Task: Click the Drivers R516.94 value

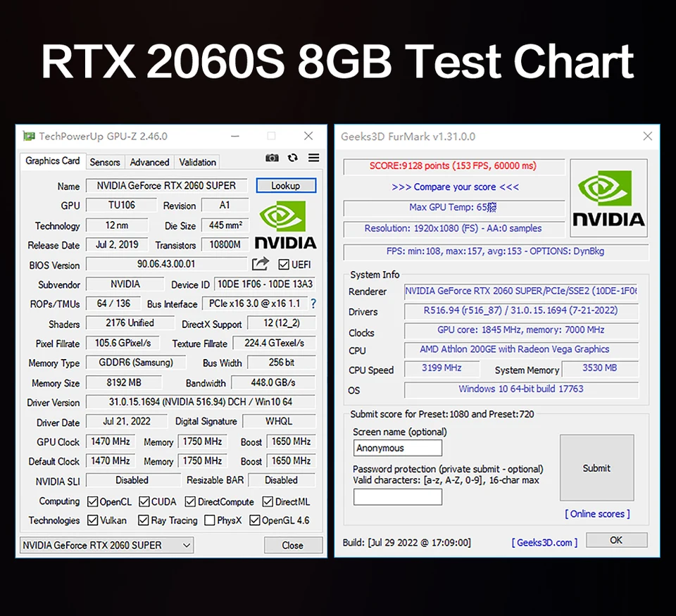Action: pyautogui.click(x=521, y=310)
